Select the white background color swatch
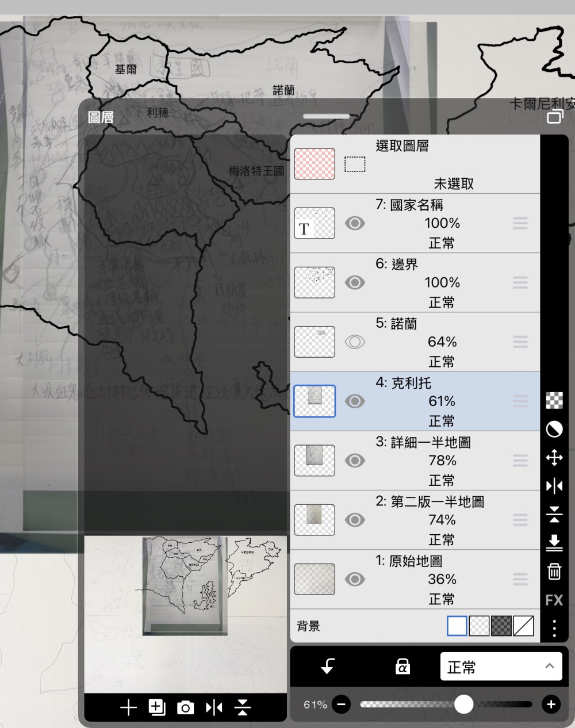The width and height of the screenshot is (575, 728). click(x=457, y=626)
